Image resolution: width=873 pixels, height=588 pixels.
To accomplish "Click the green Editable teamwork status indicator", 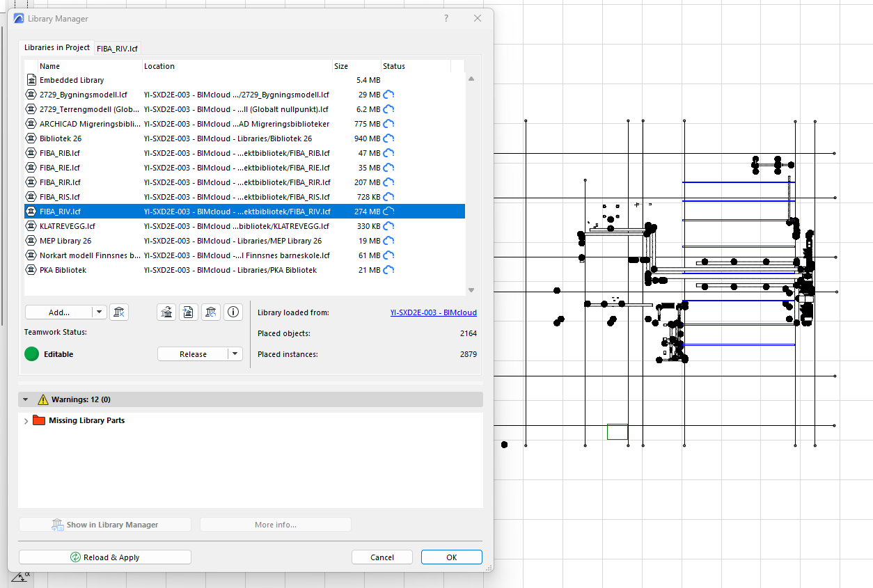I will click(x=31, y=354).
